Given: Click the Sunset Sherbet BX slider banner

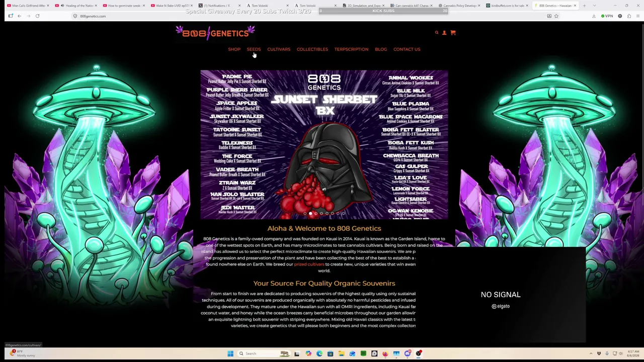Looking at the screenshot, I should 324,144.
